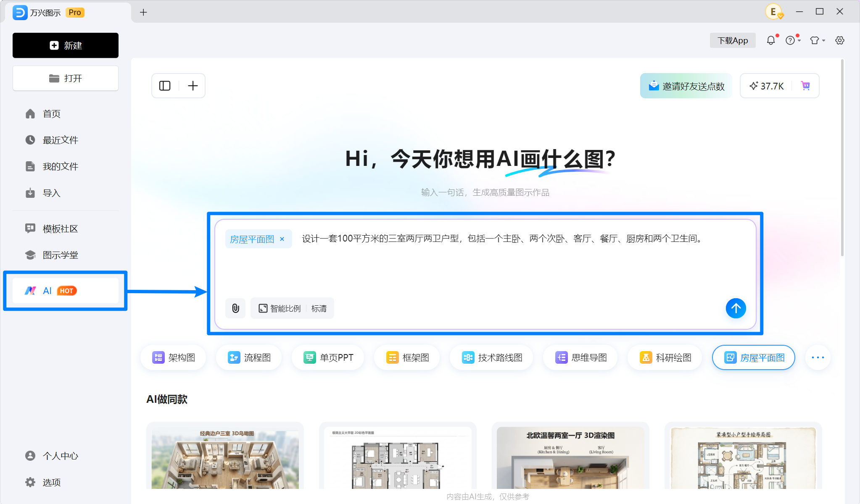Open the 2D彩色平面图 thumbnail
The width and height of the screenshot is (860, 504).
pos(398,456)
